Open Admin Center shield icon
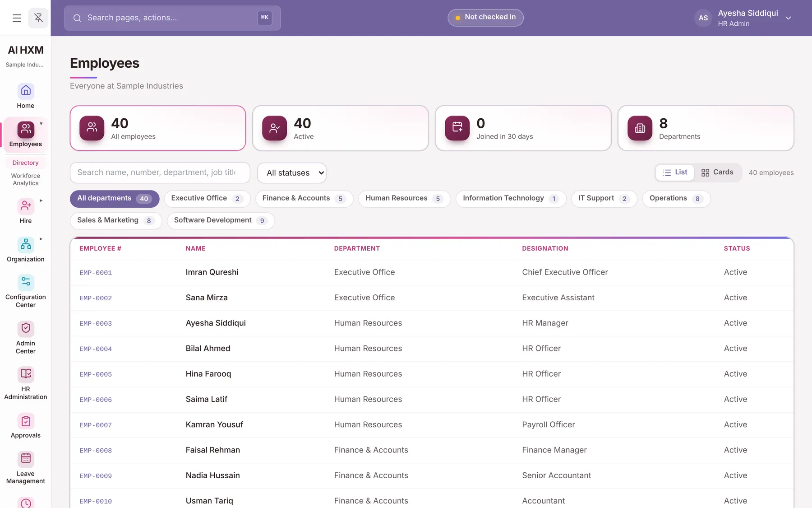This screenshot has width=812, height=508. (x=26, y=328)
